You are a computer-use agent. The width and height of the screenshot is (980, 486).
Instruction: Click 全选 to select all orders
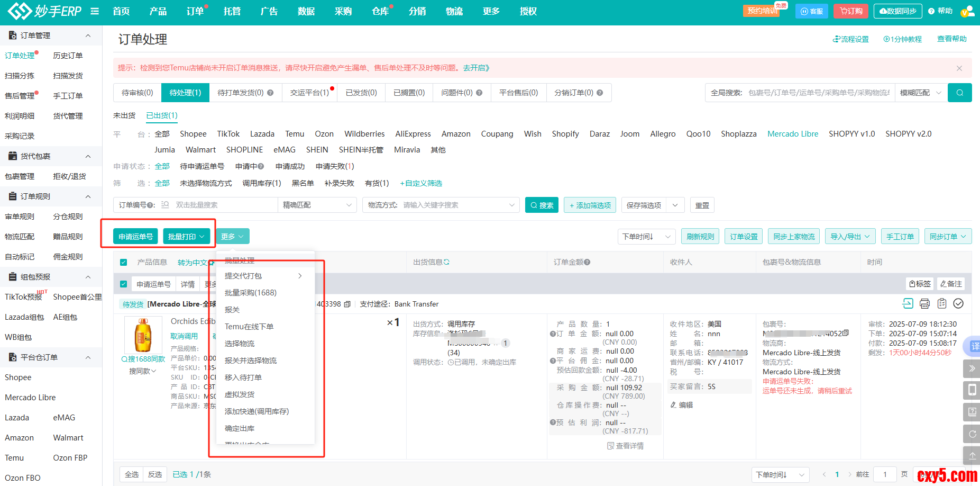(132, 474)
